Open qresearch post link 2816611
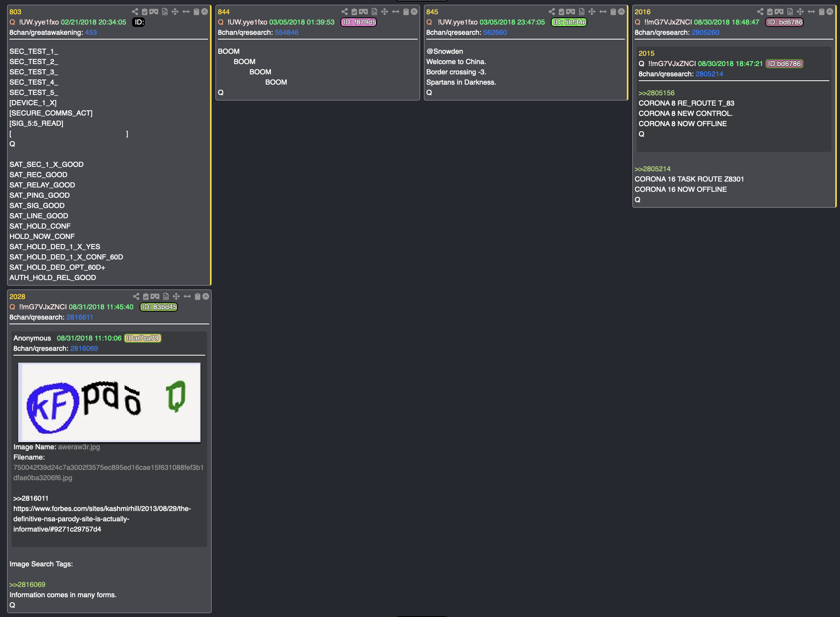 [79, 317]
